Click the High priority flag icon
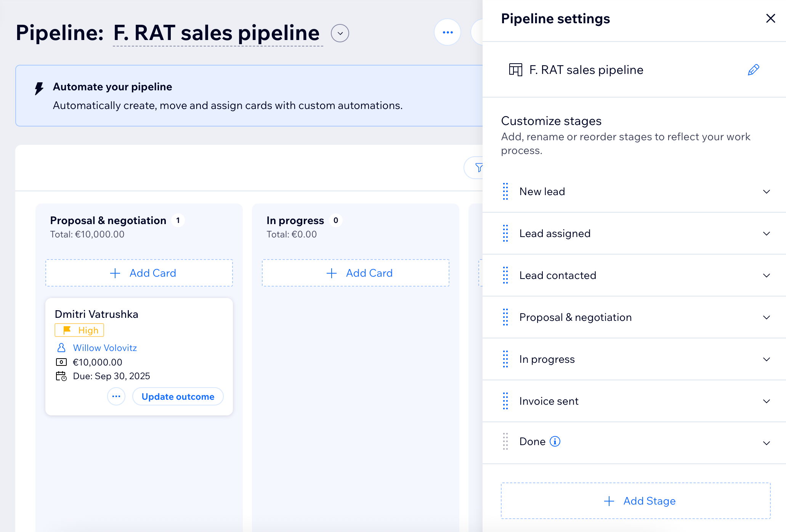This screenshot has height=532, width=786. pyautogui.click(x=67, y=330)
